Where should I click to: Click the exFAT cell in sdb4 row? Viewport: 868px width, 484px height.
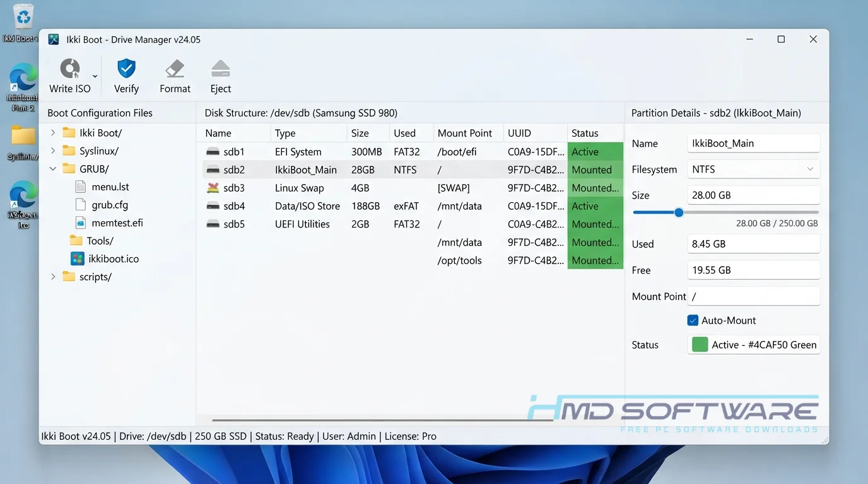tap(407, 206)
